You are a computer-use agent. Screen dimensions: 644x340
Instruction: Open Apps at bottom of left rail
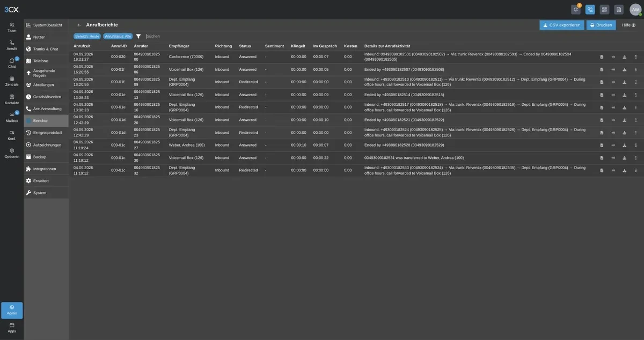click(x=12, y=328)
